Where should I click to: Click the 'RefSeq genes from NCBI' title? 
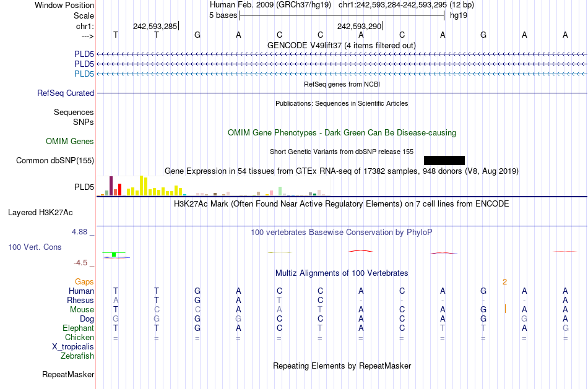pos(342,84)
